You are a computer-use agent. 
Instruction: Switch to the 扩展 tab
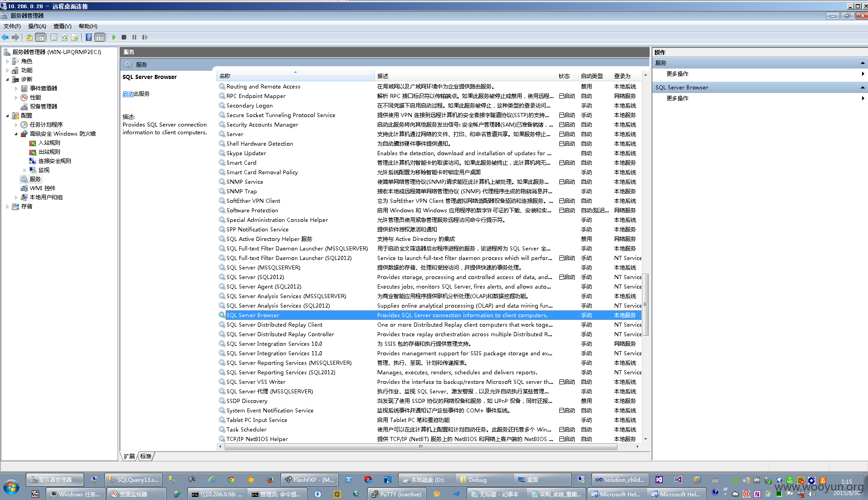(129, 456)
